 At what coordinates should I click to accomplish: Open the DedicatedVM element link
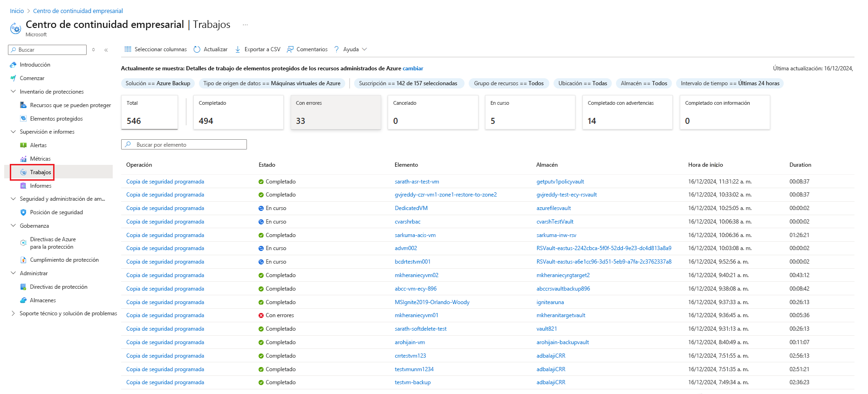pos(411,208)
